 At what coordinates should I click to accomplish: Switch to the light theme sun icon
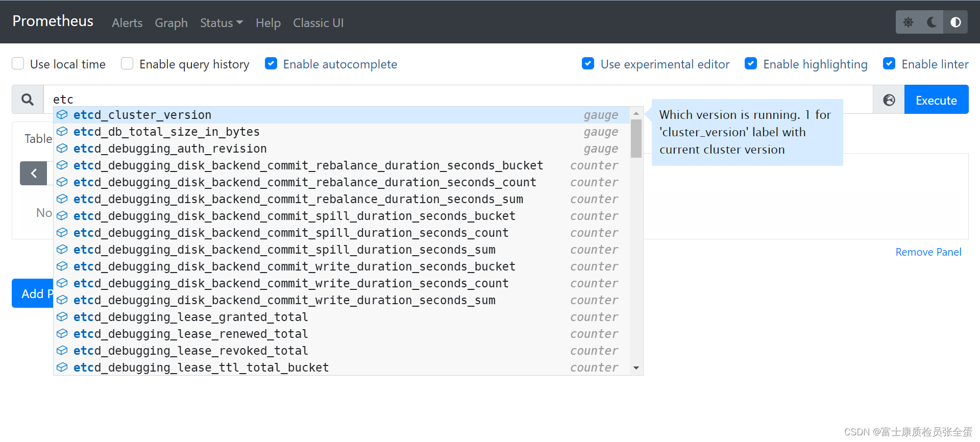pos(908,22)
